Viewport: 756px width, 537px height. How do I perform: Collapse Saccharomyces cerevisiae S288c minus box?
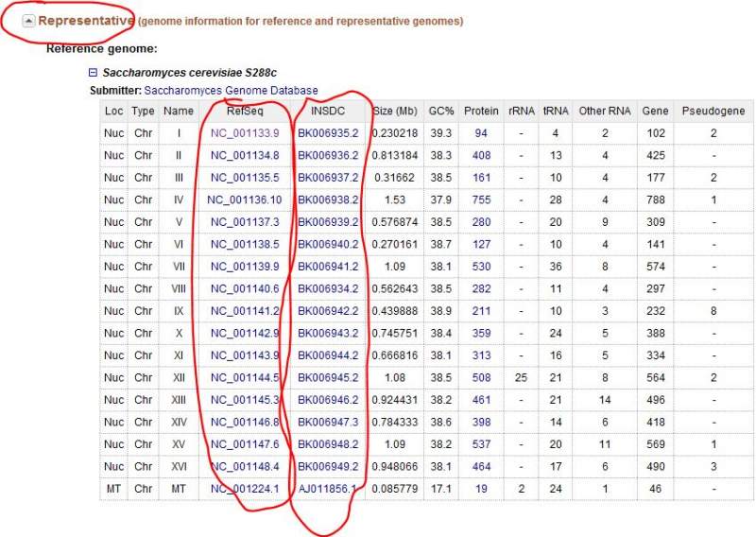(x=93, y=73)
